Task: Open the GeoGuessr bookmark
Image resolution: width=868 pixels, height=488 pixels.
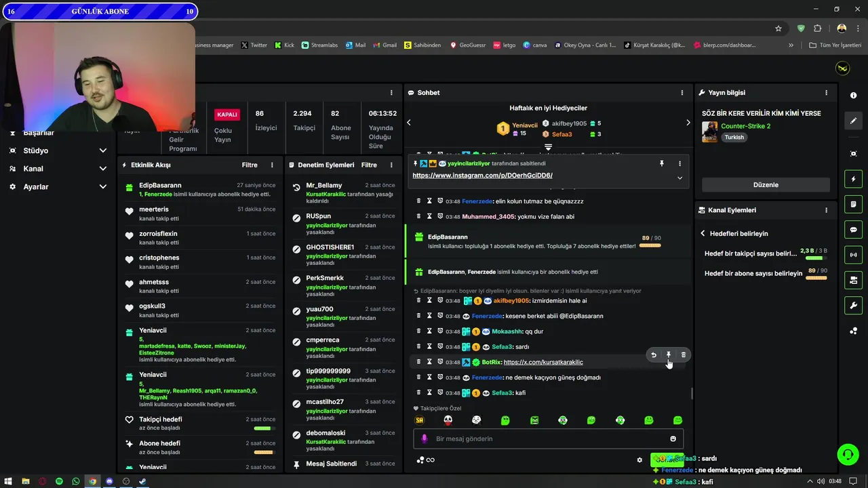Action: coord(467,45)
